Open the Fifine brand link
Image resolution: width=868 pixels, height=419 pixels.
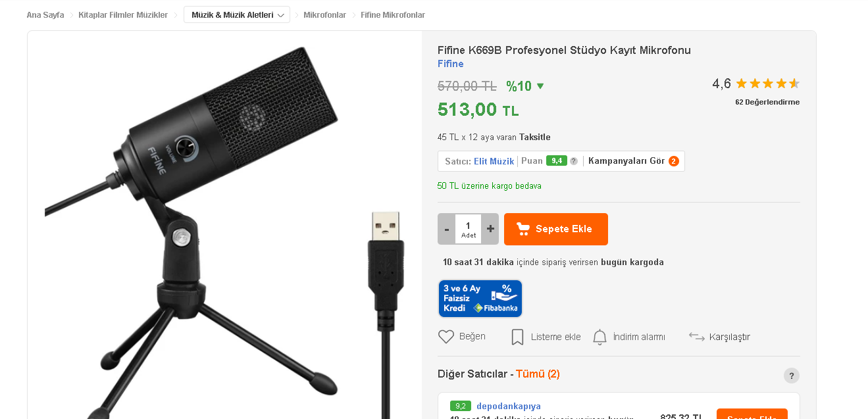pyautogui.click(x=451, y=64)
